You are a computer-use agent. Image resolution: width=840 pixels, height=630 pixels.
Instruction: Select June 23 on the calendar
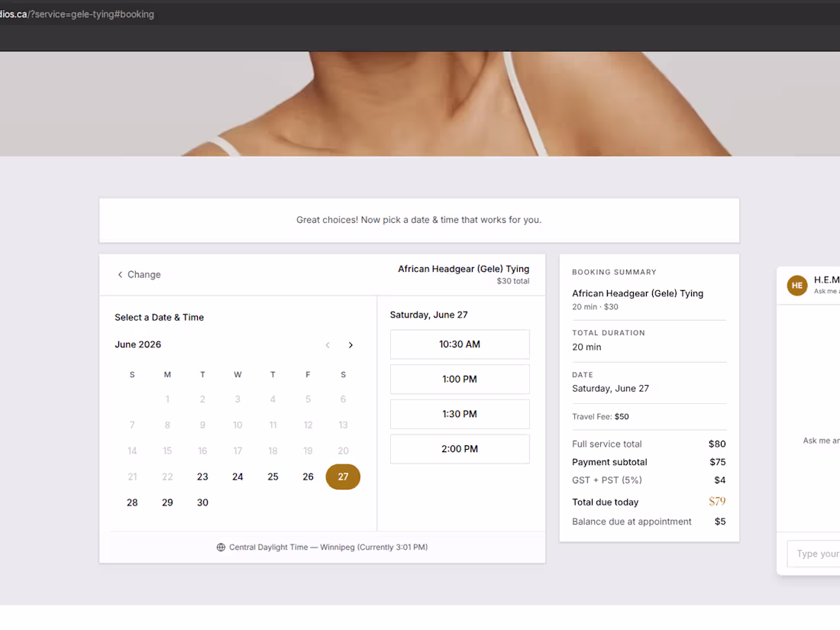202,477
